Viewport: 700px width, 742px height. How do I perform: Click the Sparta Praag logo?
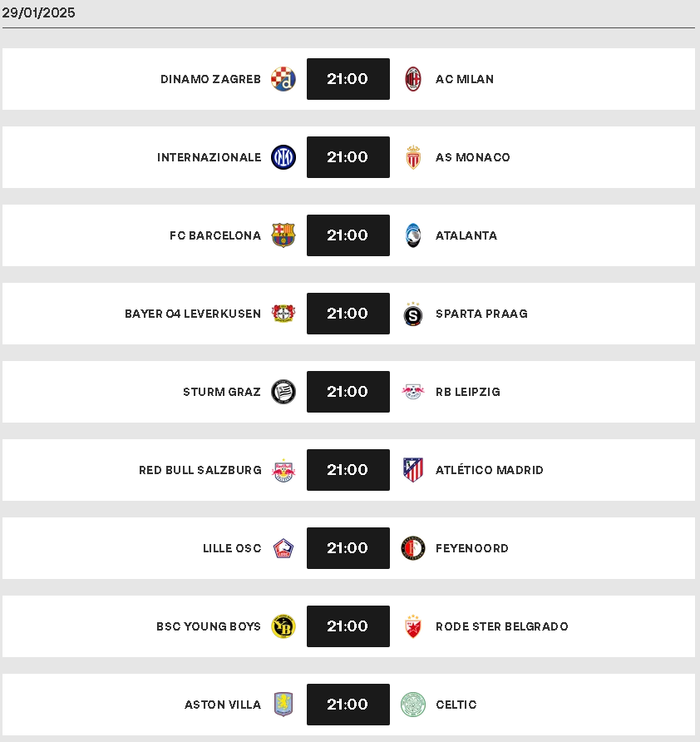point(413,314)
